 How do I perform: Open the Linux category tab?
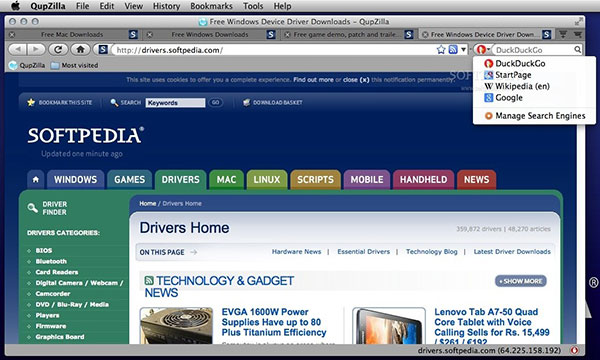click(267, 179)
